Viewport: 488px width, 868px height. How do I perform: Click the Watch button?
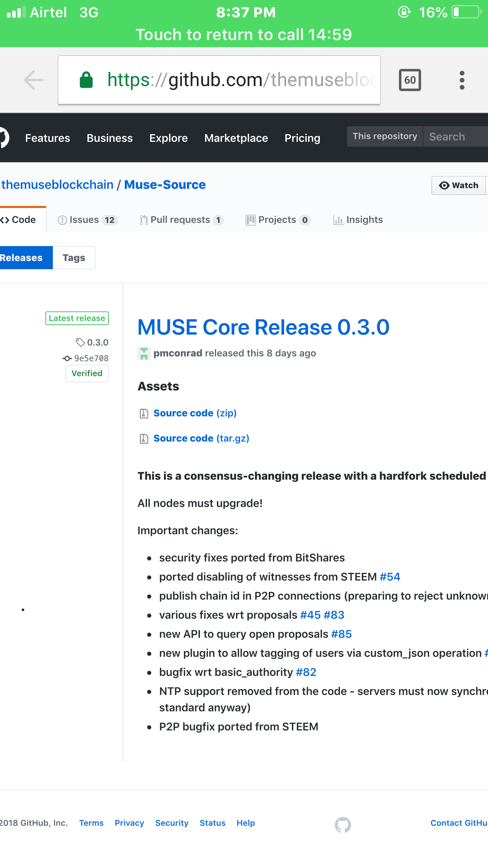tap(459, 185)
